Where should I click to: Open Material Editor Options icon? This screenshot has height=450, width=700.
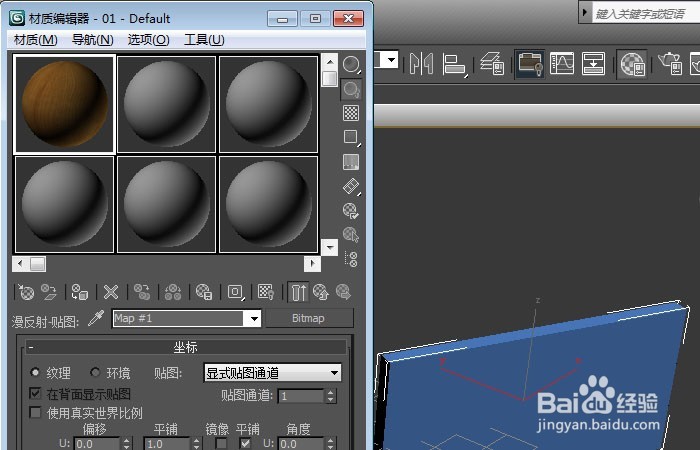(x=351, y=210)
